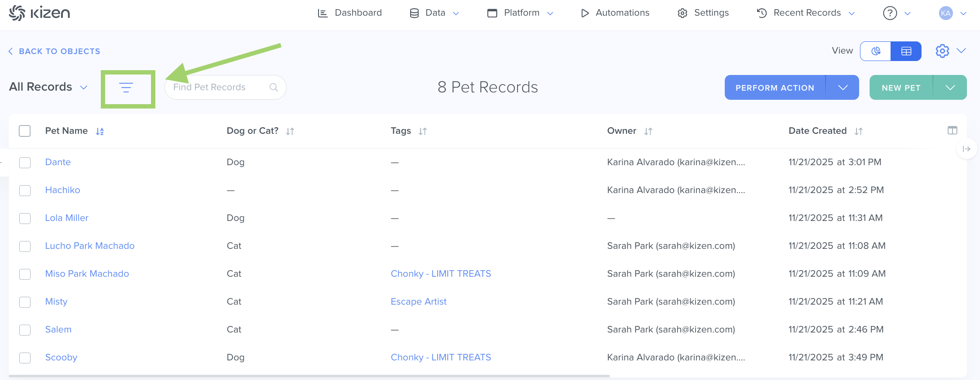Click the KA user avatar
The height and width of the screenshot is (380, 980).
click(x=946, y=13)
